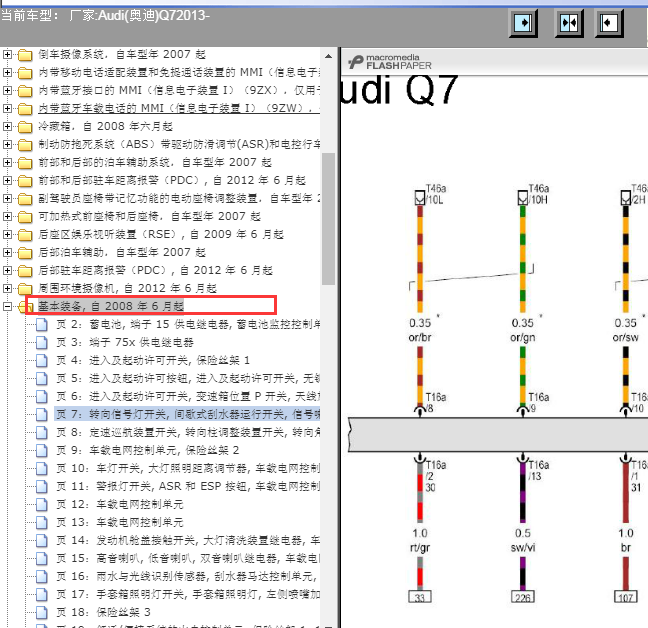648x628 pixels.
Task: Click page icon of 页 10 车灯开关
Action: click(x=42, y=468)
